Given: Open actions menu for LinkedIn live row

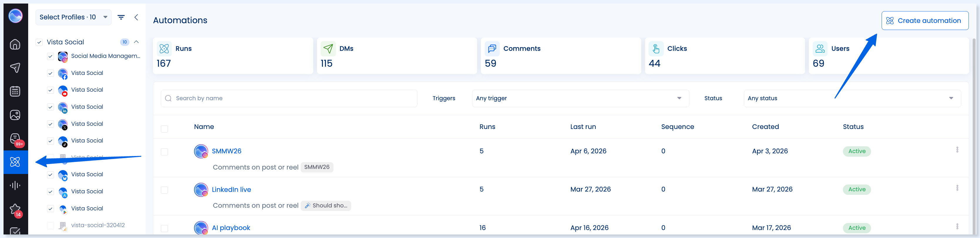Looking at the screenshot, I should (957, 188).
